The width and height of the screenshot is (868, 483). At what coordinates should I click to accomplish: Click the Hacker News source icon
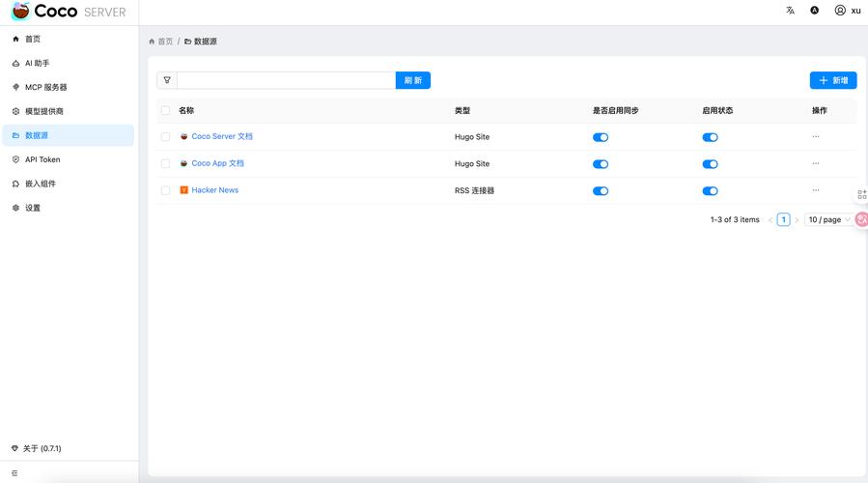click(183, 190)
